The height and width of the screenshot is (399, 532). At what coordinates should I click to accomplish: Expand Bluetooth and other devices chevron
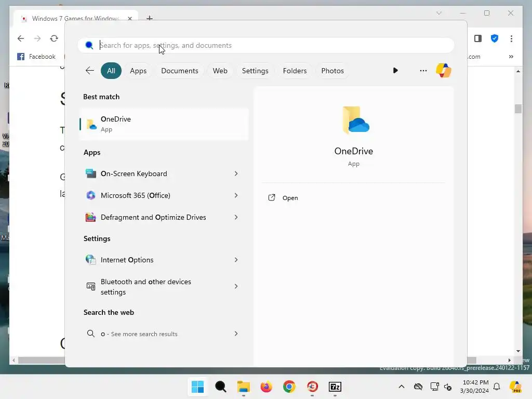[236, 286]
